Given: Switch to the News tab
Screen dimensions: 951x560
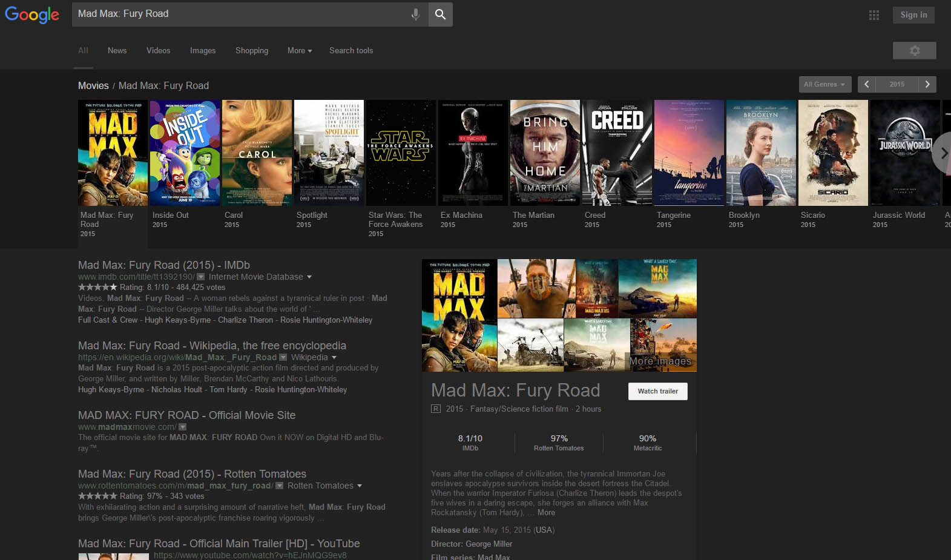Looking at the screenshot, I should [117, 50].
